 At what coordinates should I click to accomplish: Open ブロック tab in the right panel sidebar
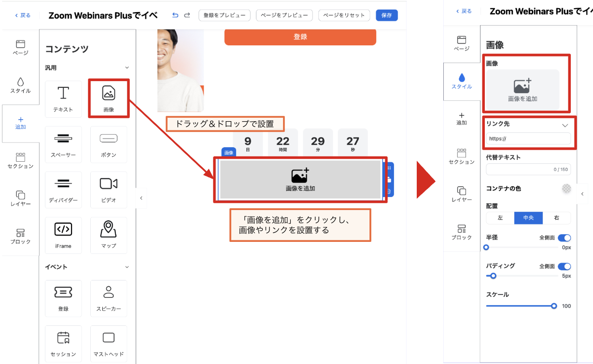coord(462,232)
